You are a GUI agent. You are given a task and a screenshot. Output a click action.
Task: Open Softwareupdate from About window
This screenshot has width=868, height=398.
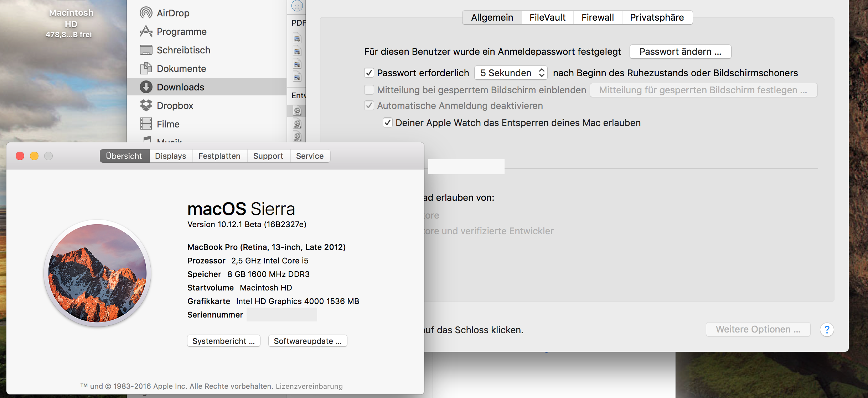coord(307,341)
